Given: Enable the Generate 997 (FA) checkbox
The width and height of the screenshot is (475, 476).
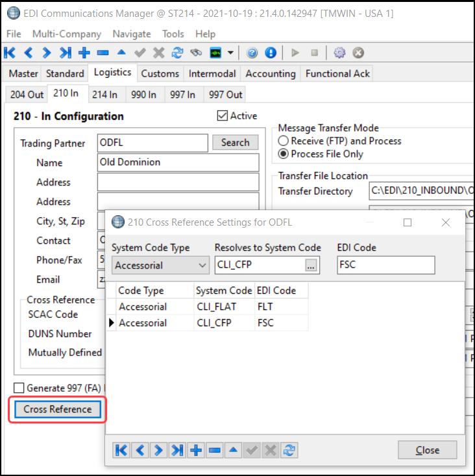Looking at the screenshot, I should point(19,388).
